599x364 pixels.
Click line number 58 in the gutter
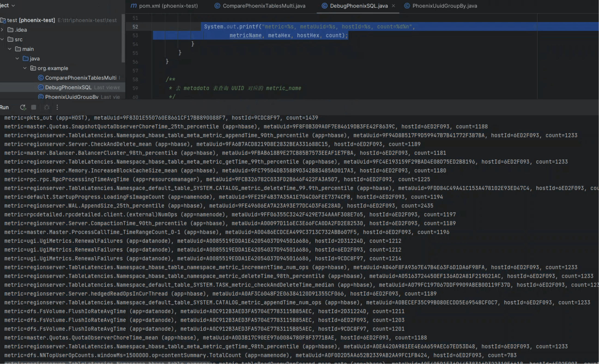(x=135, y=79)
